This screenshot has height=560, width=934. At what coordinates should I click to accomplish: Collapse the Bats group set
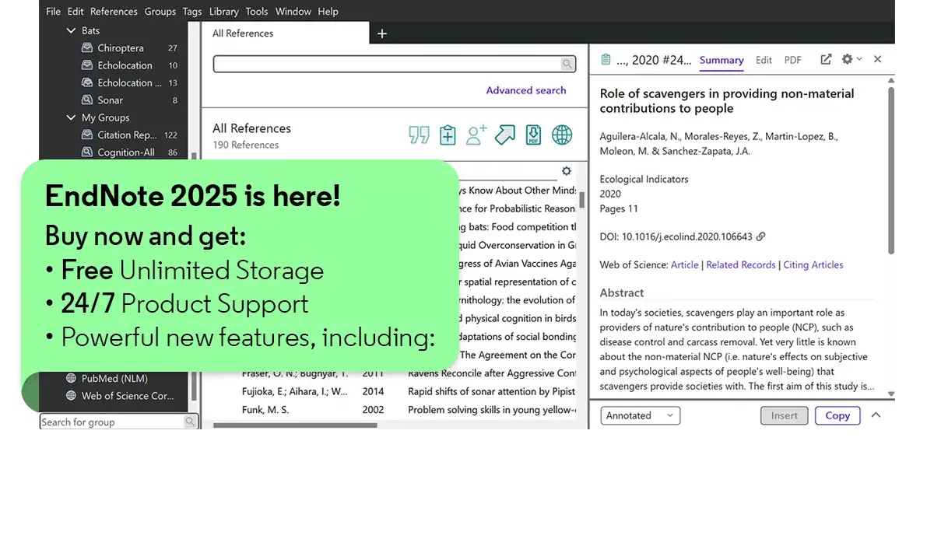[72, 31]
